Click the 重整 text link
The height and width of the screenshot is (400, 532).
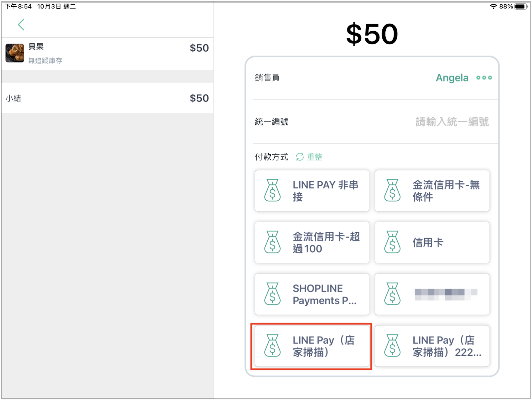point(315,157)
